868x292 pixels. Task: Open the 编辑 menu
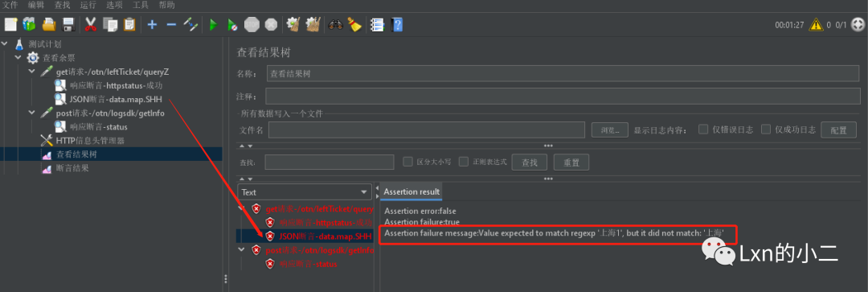[36, 5]
